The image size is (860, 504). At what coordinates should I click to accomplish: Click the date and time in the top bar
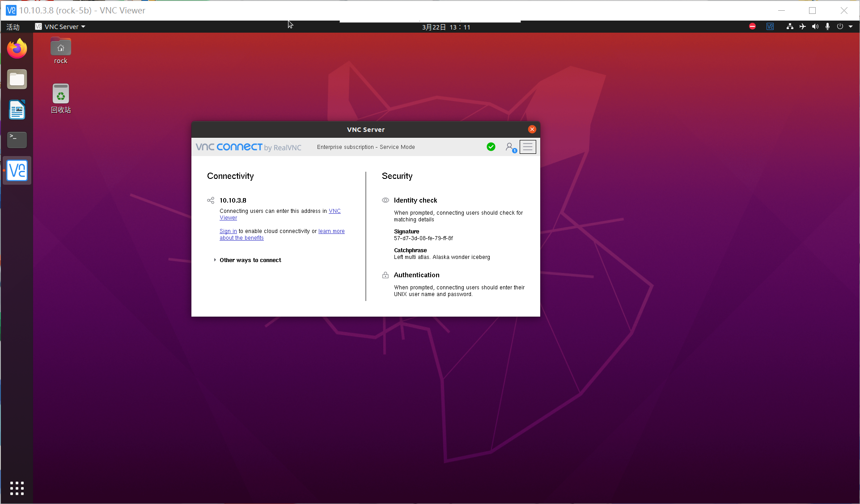pos(445,27)
